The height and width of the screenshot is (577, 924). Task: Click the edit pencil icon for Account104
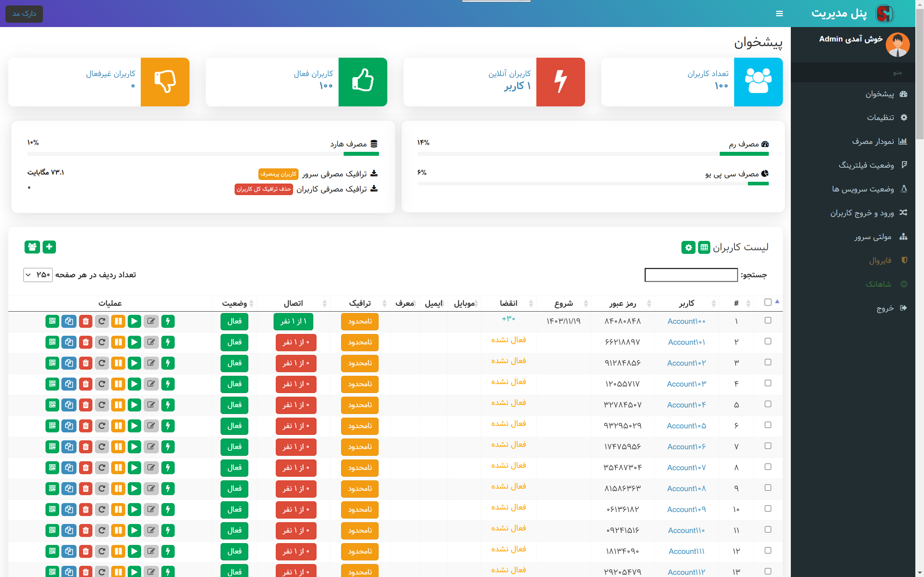click(151, 405)
